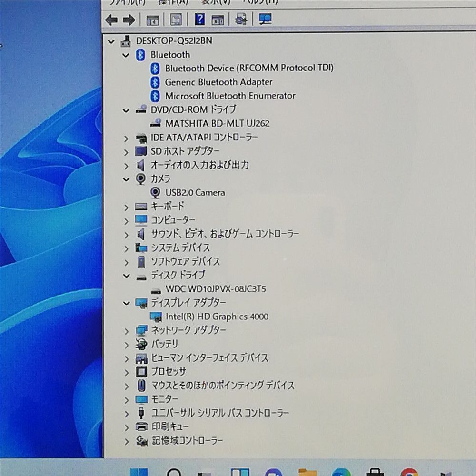Click the SD ホスト アダプター category icon
The image size is (476, 476).
141,151
